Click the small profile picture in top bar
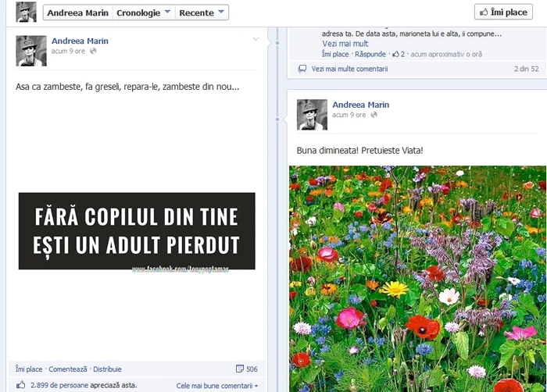Image resolution: width=547 pixels, height=392 pixels. 26,12
